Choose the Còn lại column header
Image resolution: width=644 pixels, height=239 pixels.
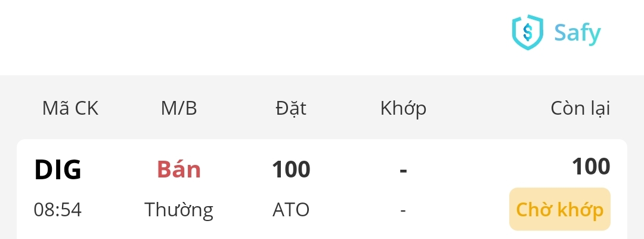click(x=580, y=108)
